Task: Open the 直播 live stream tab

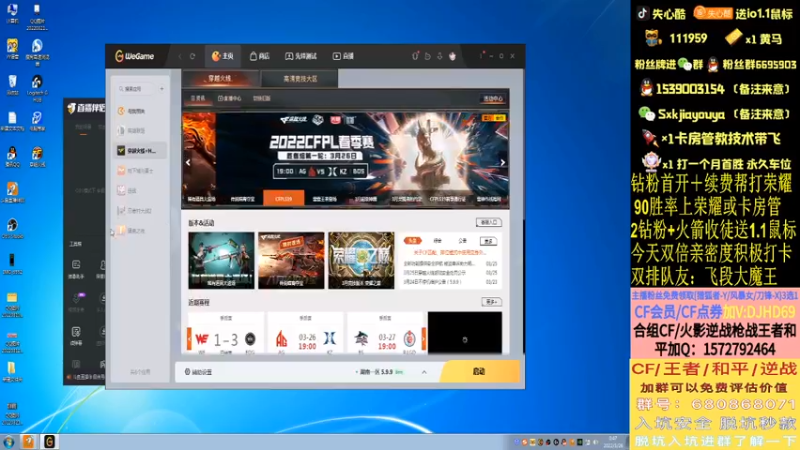Action: pos(343,56)
